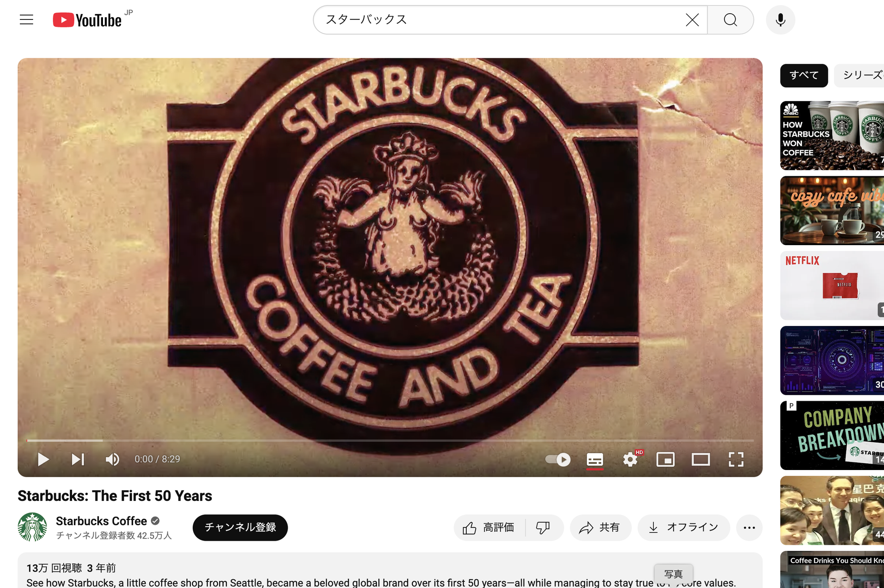Download video with オフライン button
The height and width of the screenshot is (588, 884).
[x=683, y=527]
